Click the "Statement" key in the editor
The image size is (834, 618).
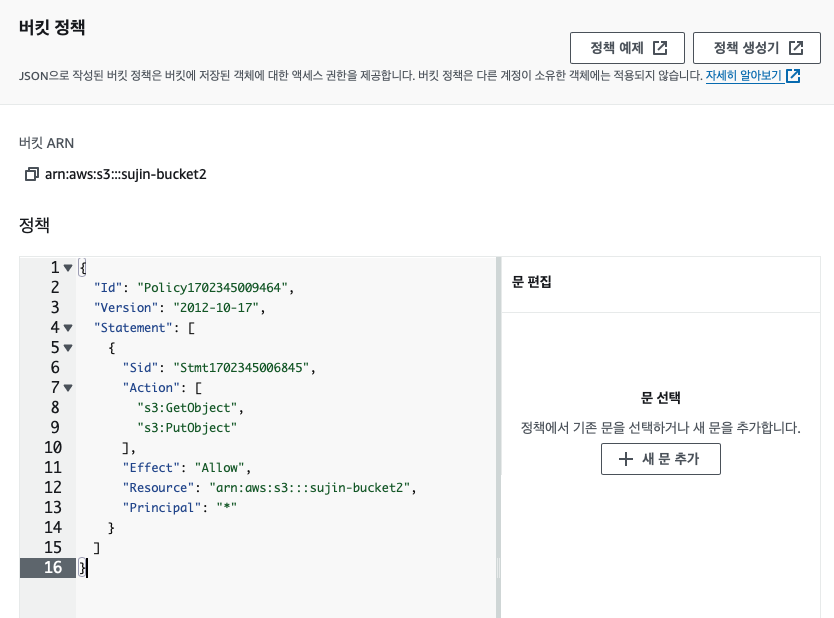(x=133, y=328)
